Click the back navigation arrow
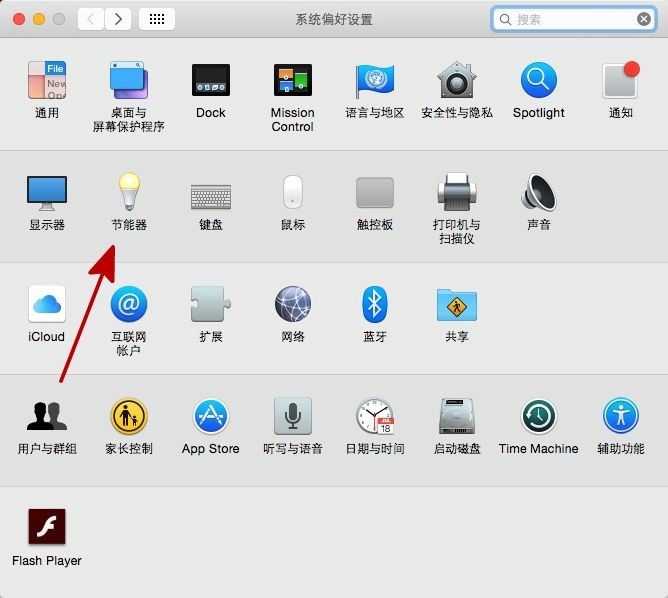 pos(91,19)
